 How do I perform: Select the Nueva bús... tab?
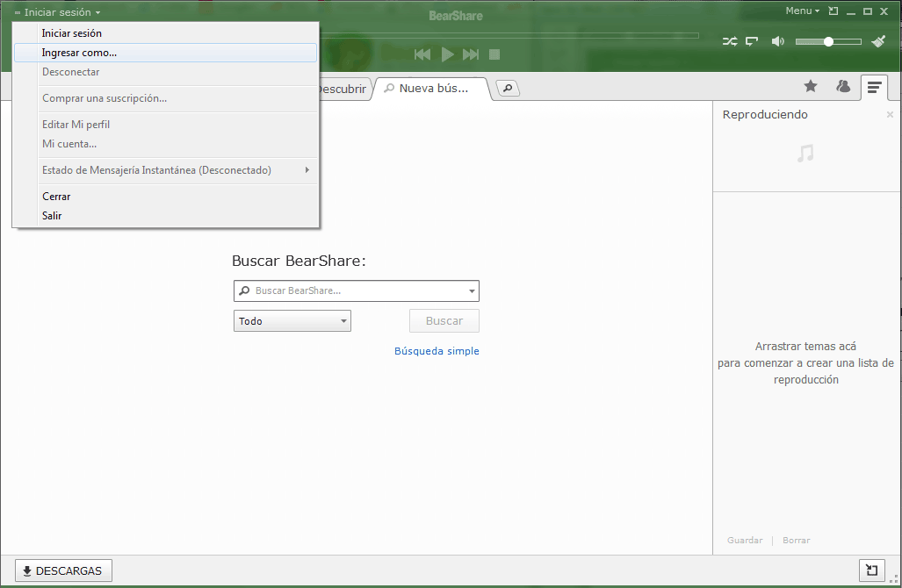pyautogui.click(x=432, y=89)
